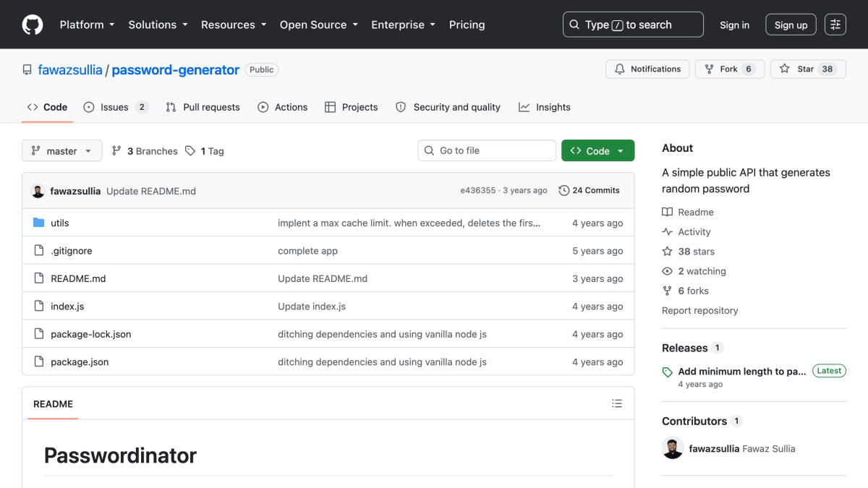View the 1 Tag link
This screenshot has width=868, height=488.
coord(205,151)
